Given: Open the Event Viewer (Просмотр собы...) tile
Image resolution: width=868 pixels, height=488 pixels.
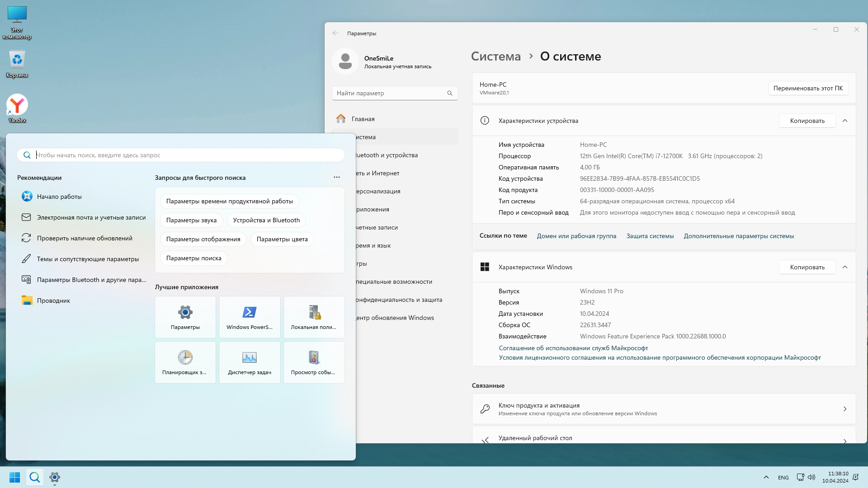Looking at the screenshot, I should tap(314, 362).
